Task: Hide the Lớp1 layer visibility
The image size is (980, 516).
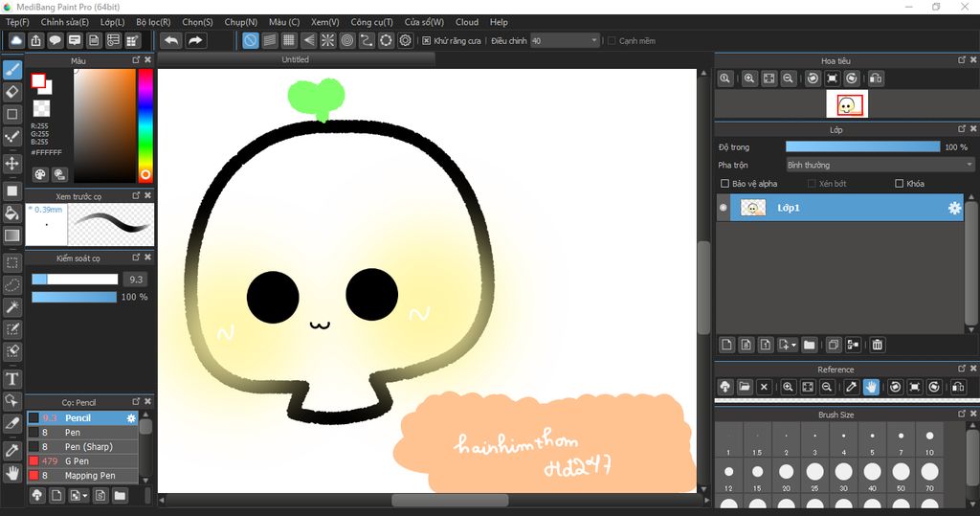Action: point(724,208)
